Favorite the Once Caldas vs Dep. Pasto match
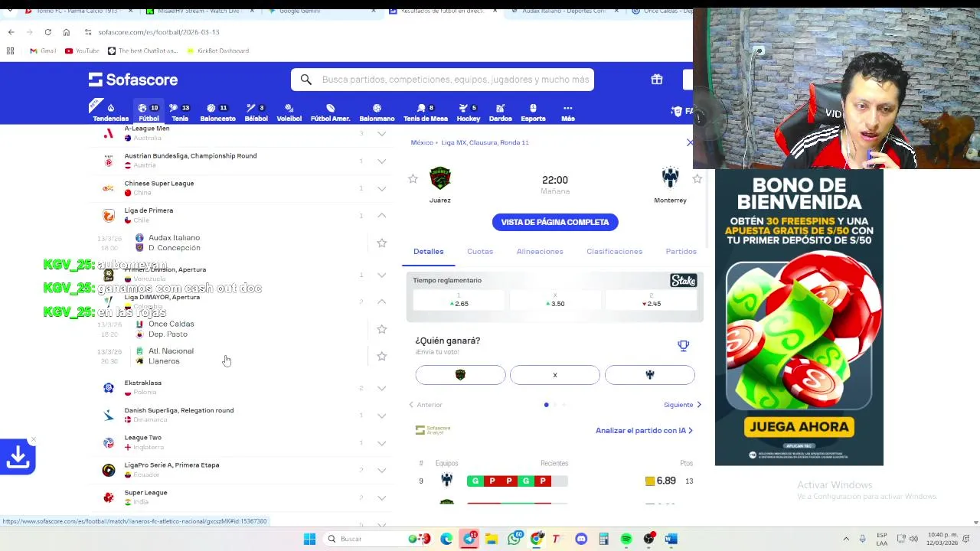980x551 pixels. point(381,329)
